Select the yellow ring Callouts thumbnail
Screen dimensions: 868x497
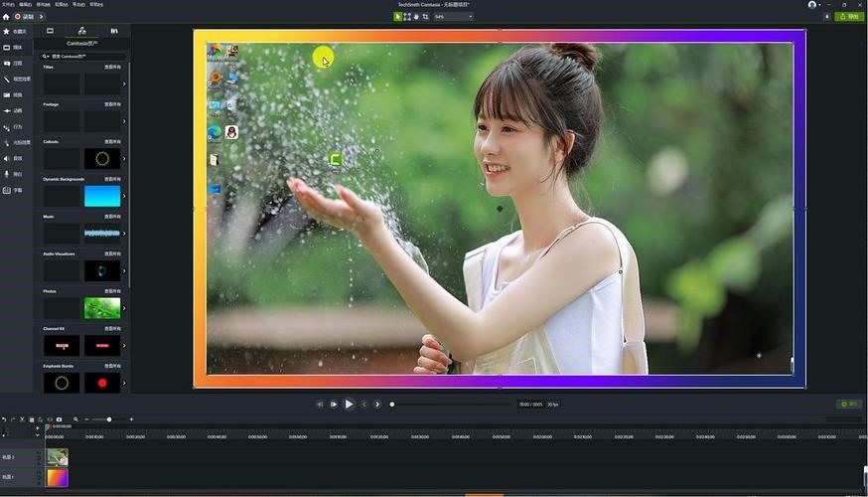102,159
